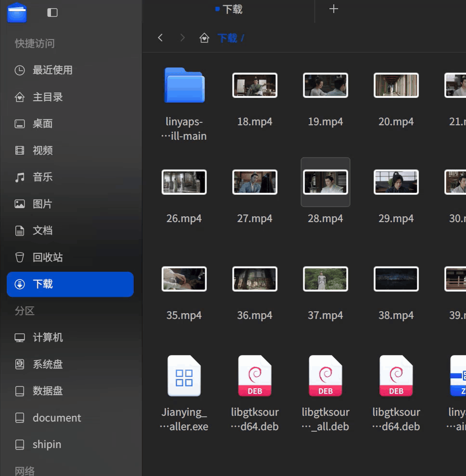Select the 37.mp4 video thumbnail
Screen dimensions: 466x476
(325, 279)
